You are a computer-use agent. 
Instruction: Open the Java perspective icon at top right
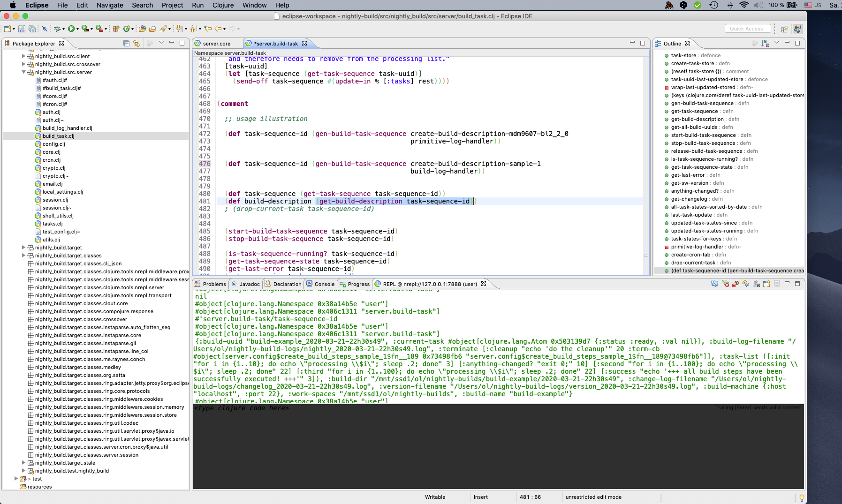797,29
